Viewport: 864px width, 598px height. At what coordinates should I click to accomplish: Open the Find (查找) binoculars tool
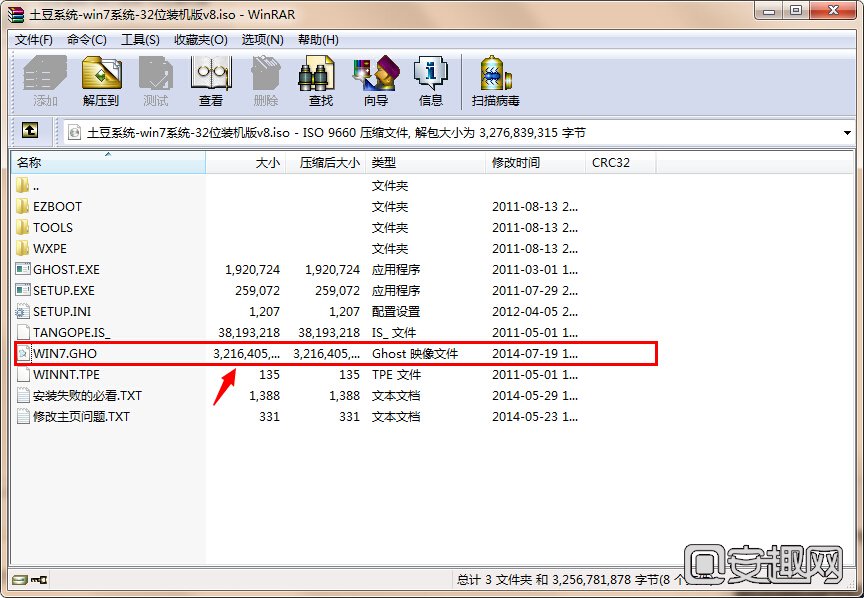(320, 81)
